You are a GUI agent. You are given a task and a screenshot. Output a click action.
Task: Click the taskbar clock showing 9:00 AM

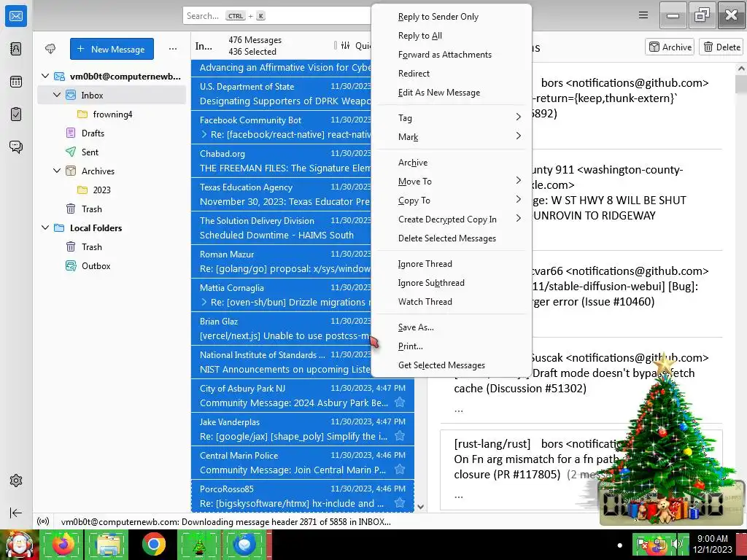coord(712,544)
